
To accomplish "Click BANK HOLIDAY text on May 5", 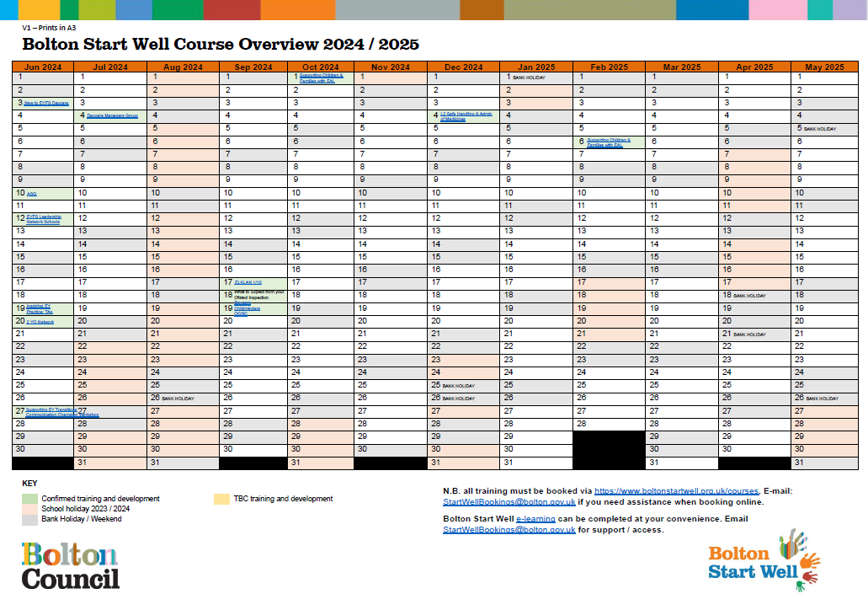I will [x=820, y=129].
